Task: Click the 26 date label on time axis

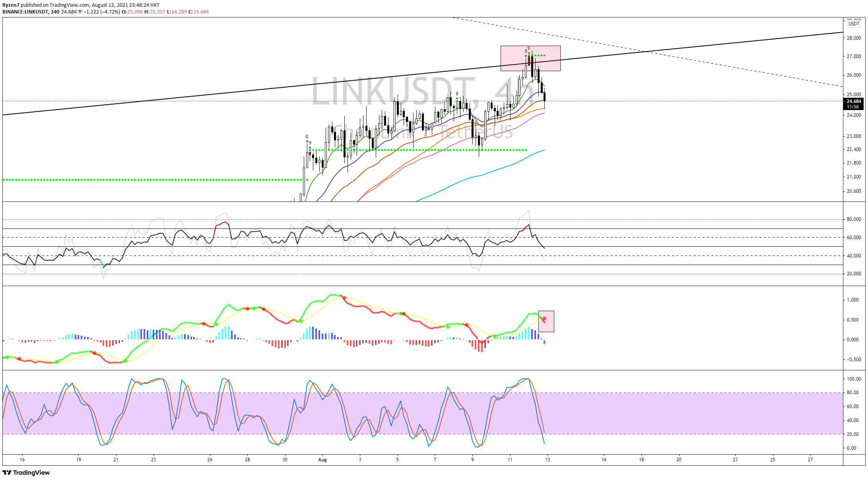Action: point(210,460)
